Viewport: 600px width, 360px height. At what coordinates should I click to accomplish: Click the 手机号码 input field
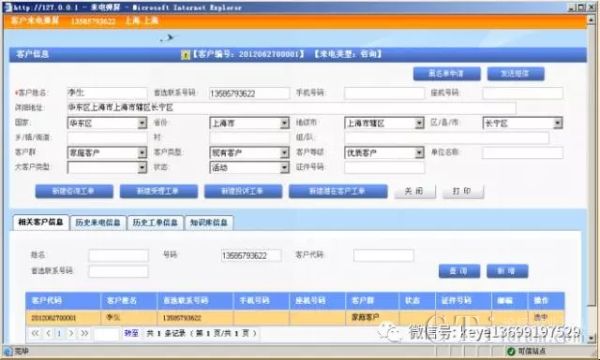pos(384,93)
